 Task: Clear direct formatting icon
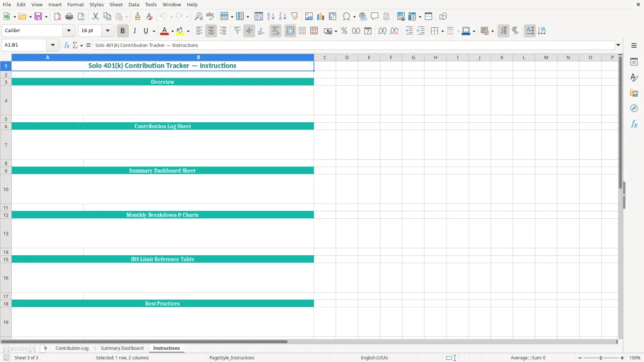(x=149, y=17)
